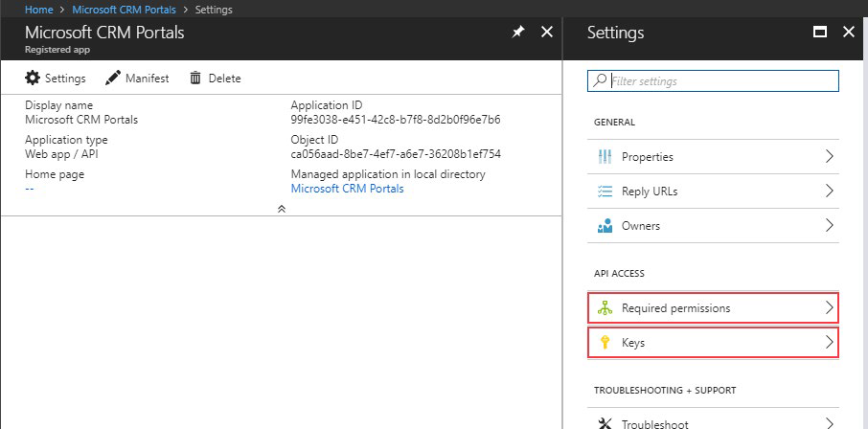868x429 pixels.
Task: Click the Microsoft CRM Portals blade title
Action: (x=104, y=33)
